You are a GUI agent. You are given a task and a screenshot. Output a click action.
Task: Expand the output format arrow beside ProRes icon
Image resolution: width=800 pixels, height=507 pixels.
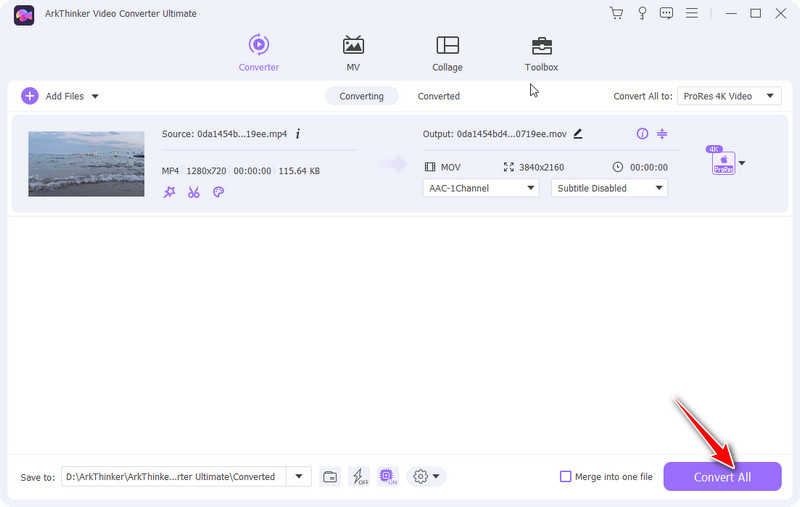(x=742, y=163)
